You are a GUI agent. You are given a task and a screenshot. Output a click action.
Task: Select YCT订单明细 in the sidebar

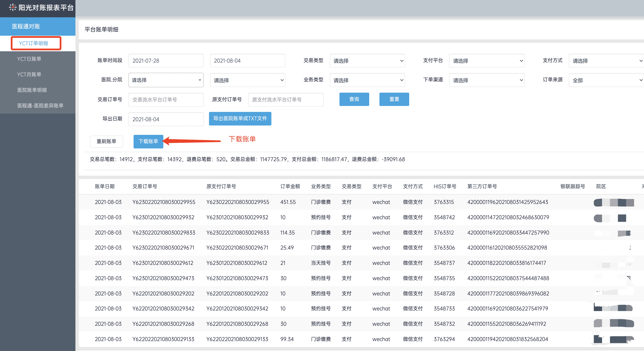[36, 43]
